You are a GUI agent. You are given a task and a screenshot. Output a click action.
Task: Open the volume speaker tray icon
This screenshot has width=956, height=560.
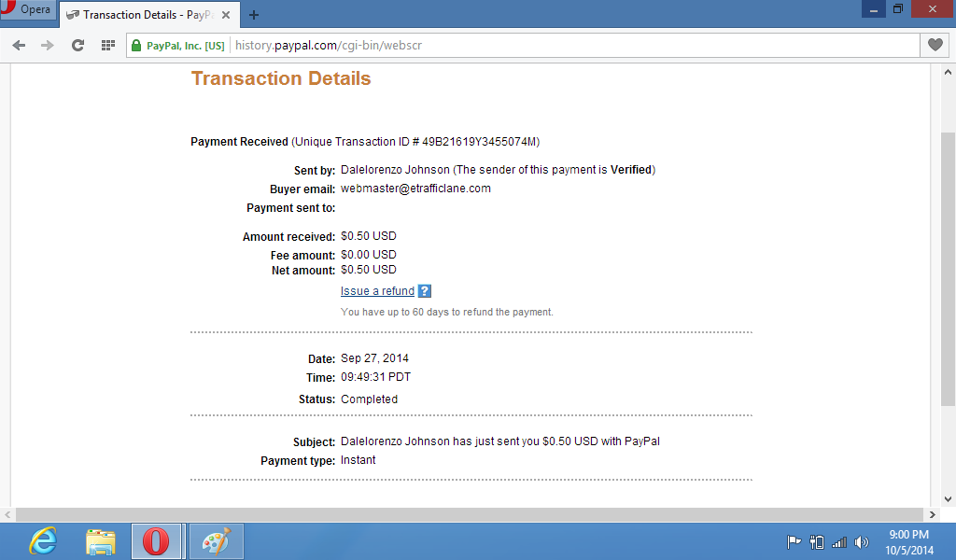point(862,541)
